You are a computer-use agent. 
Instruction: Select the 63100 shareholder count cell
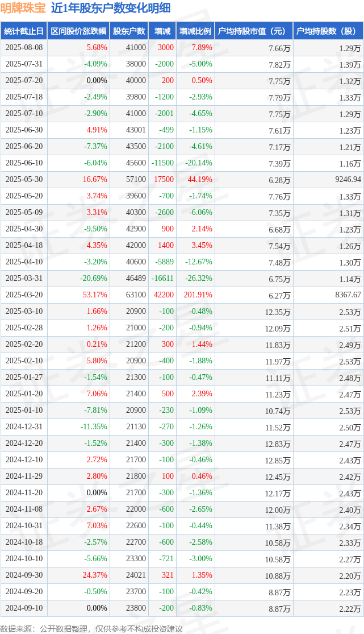[x=136, y=295]
